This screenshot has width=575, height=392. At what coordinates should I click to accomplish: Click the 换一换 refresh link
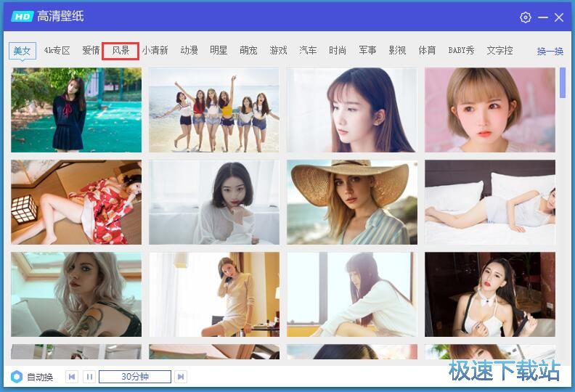[550, 52]
